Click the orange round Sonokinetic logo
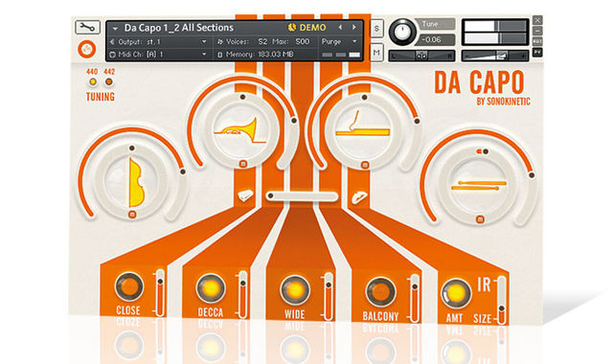Image resolution: width=613 pixels, height=364 pixels. pyautogui.click(x=87, y=50)
